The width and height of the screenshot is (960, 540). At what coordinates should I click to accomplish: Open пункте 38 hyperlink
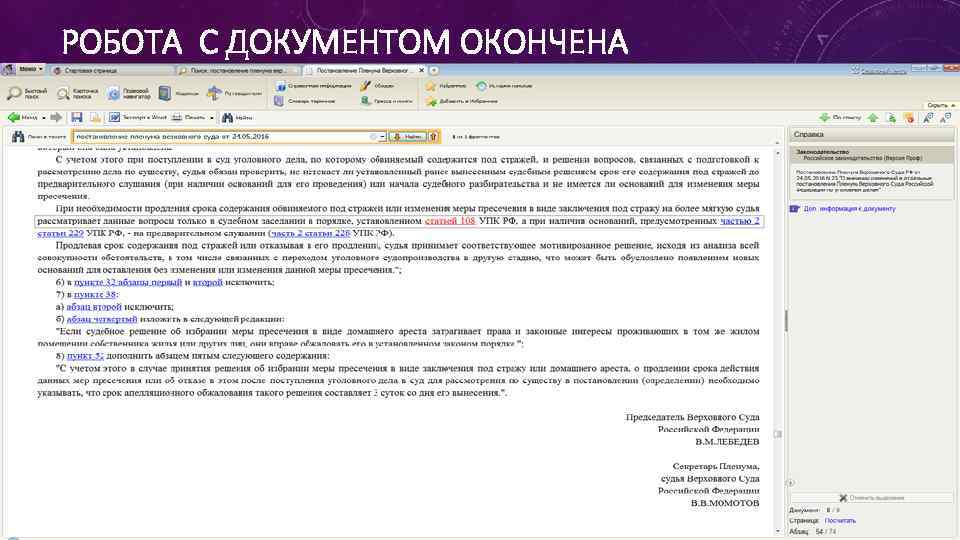click(x=95, y=294)
